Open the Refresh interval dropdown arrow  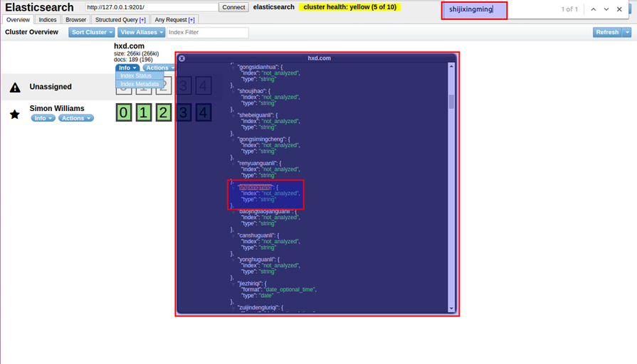627,33
